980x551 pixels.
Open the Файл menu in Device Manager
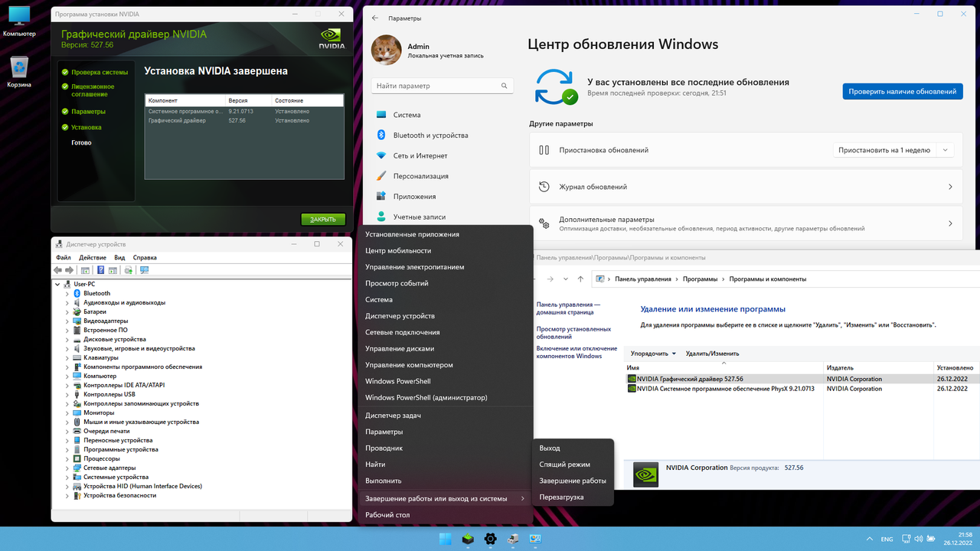pyautogui.click(x=63, y=258)
